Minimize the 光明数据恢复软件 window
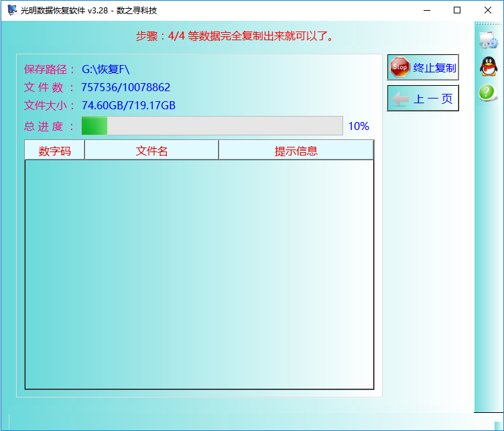 (427, 10)
